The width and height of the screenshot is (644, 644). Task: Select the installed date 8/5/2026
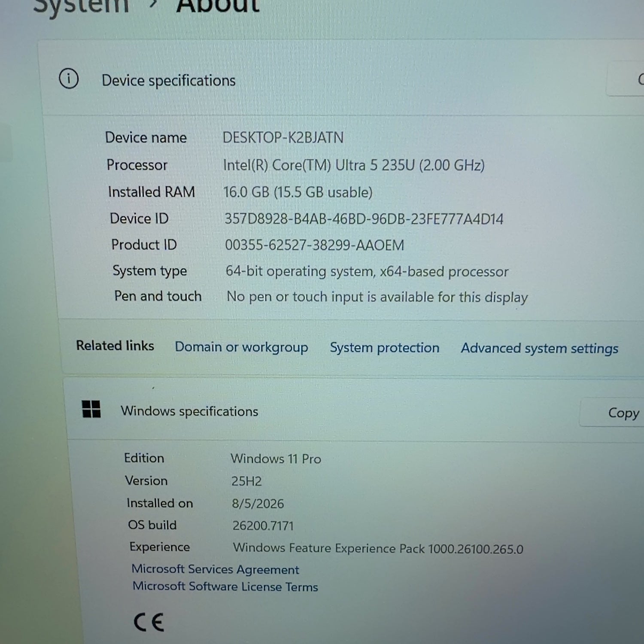point(258,504)
